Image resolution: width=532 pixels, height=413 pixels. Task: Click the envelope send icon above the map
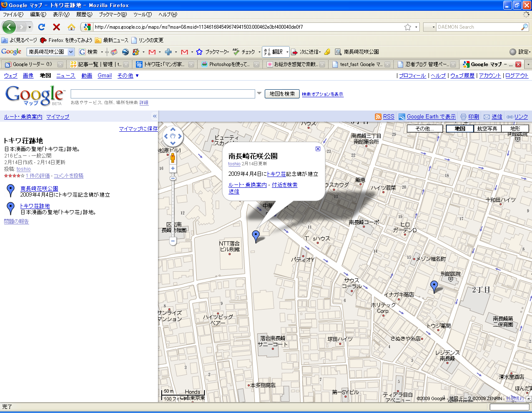[x=487, y=117]
